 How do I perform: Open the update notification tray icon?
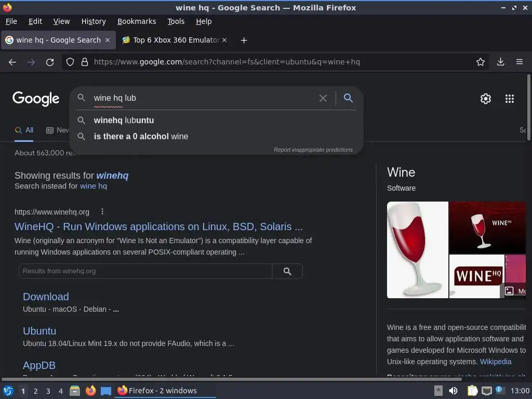coord(499,390)
